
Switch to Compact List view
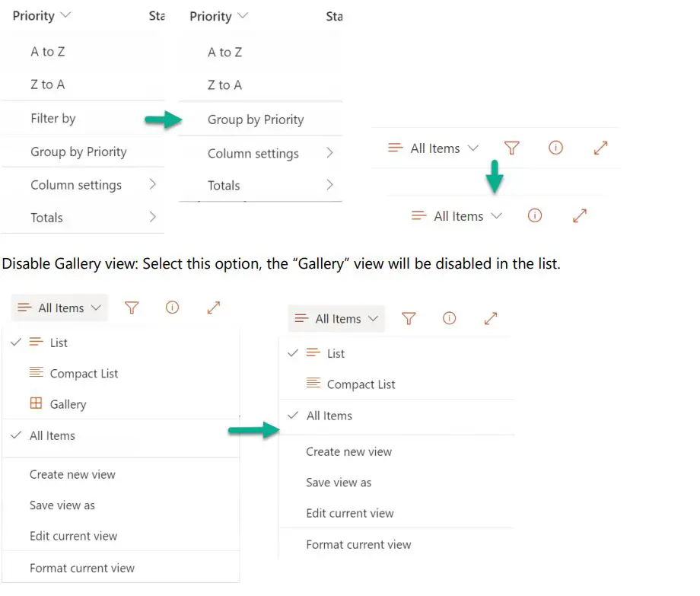[x=84, y=373]
